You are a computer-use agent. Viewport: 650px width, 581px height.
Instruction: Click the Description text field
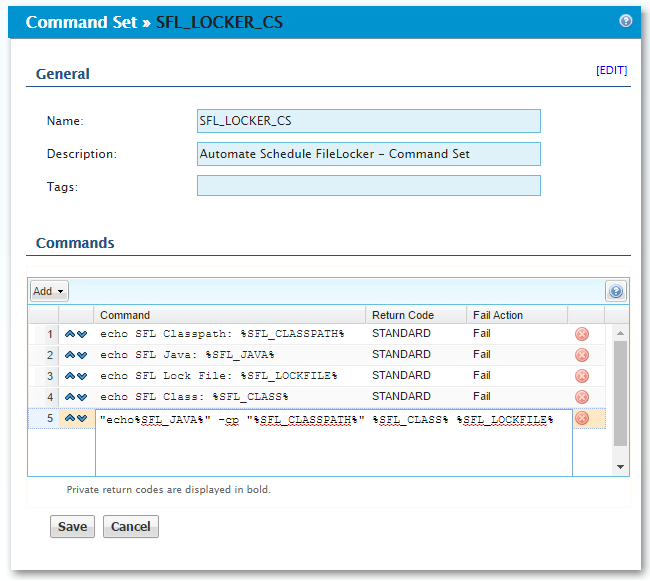coord(368,154)
